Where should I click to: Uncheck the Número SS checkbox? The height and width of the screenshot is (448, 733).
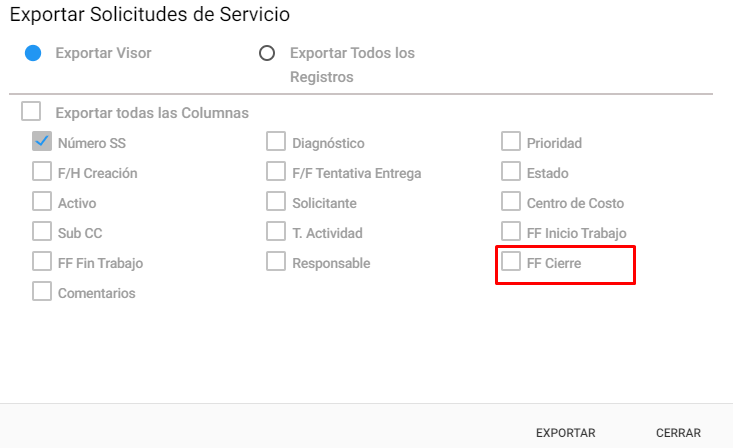point(42,141)
